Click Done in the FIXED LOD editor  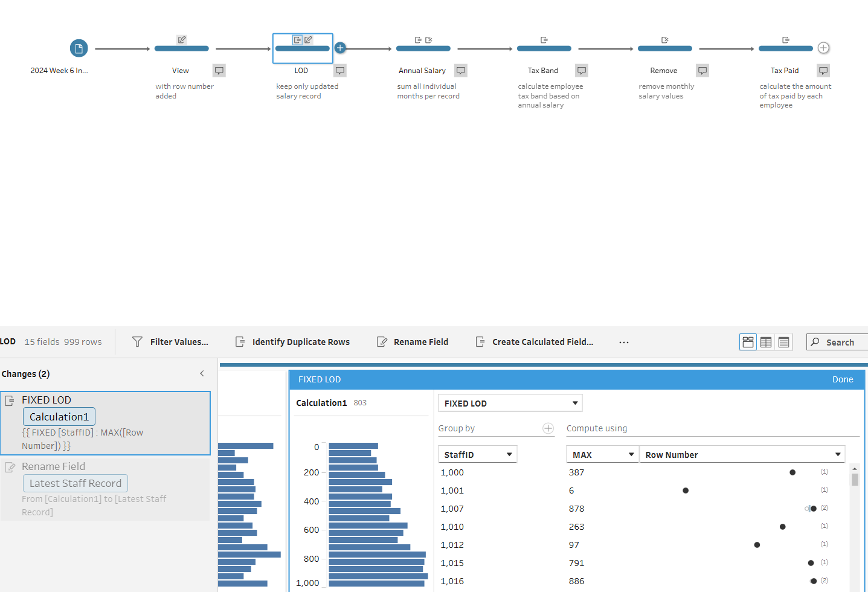(x=843, y=379)
